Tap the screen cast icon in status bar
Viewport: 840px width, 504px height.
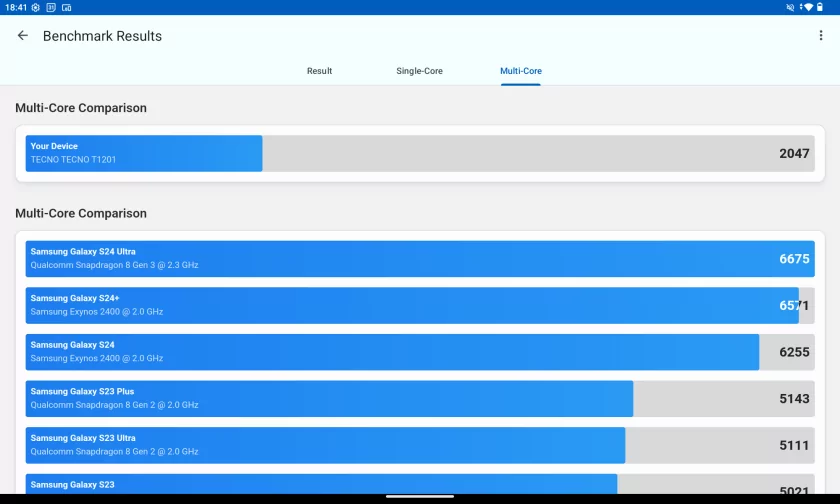[x=66, y=7]
